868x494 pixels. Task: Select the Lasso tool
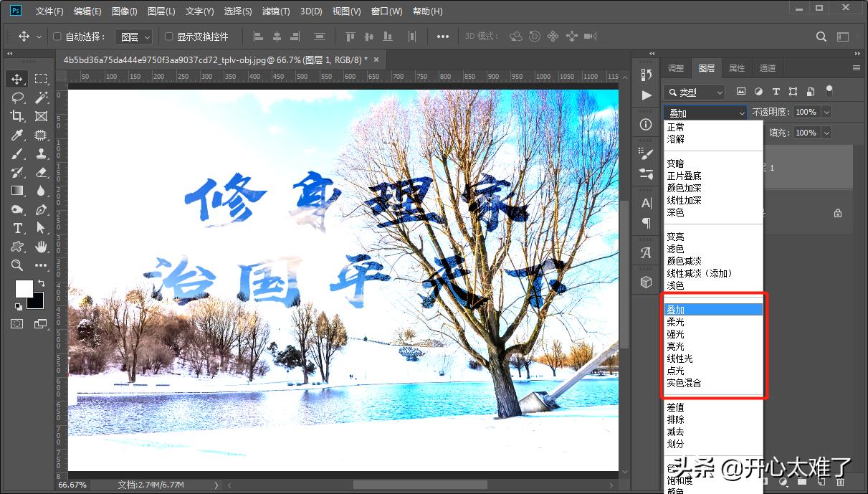point(18,98)
